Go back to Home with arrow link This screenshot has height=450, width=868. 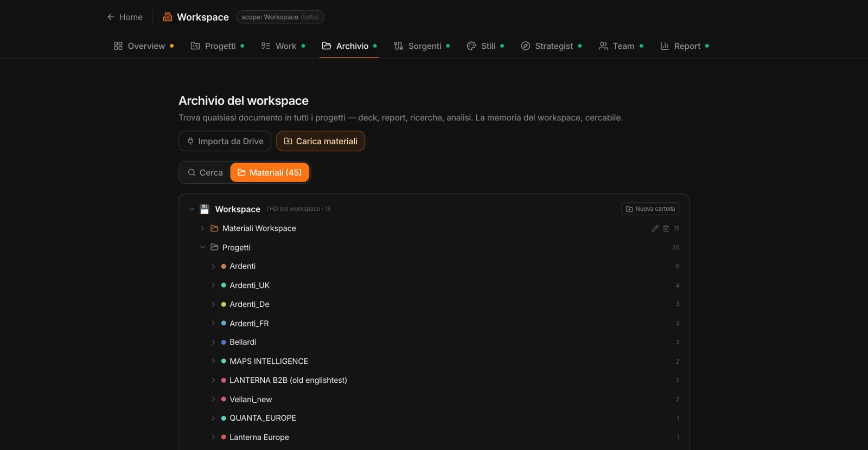pos(125,17)
